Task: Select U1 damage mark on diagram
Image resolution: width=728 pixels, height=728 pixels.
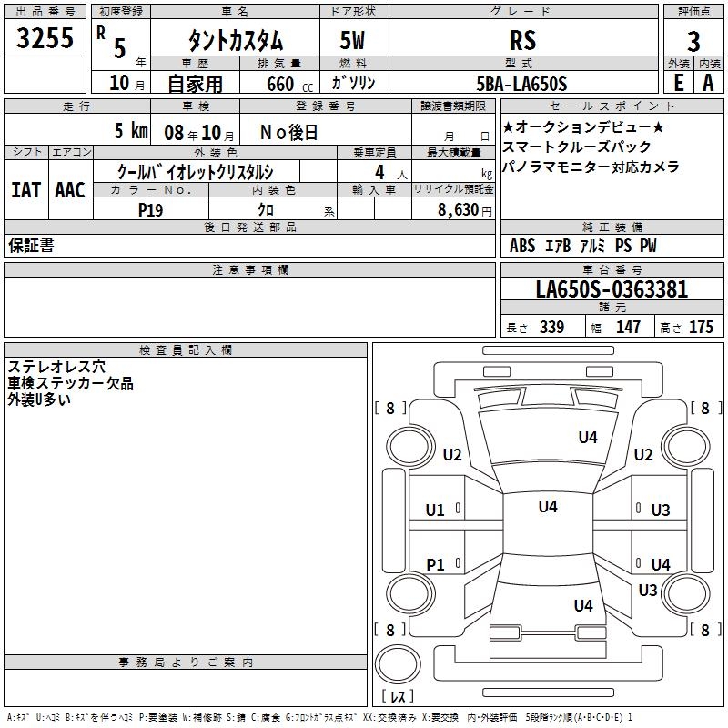Action: [x=435, y=511]
